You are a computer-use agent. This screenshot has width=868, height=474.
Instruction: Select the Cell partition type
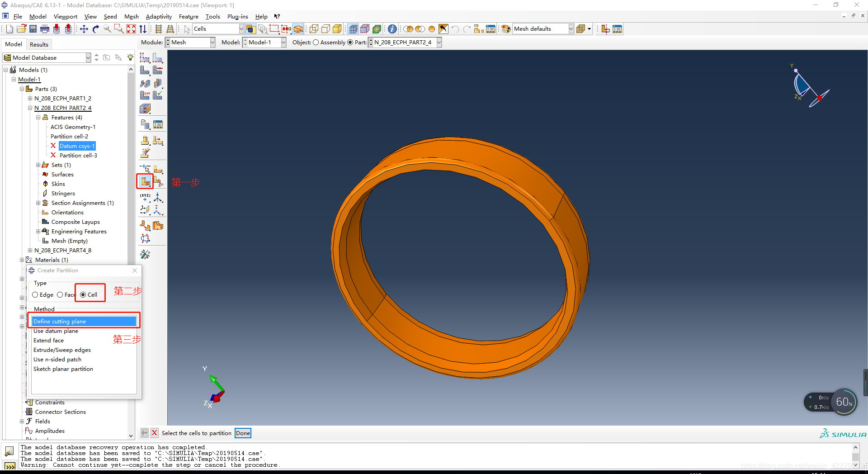[83, 295]
